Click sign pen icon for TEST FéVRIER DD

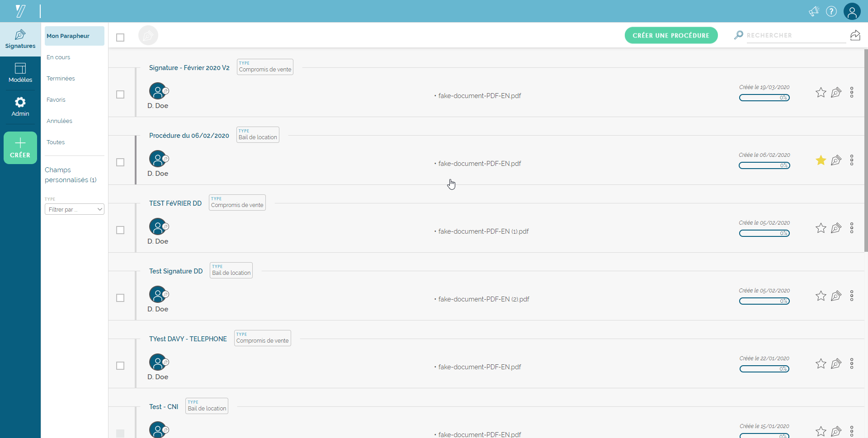[x=836, y=228]
